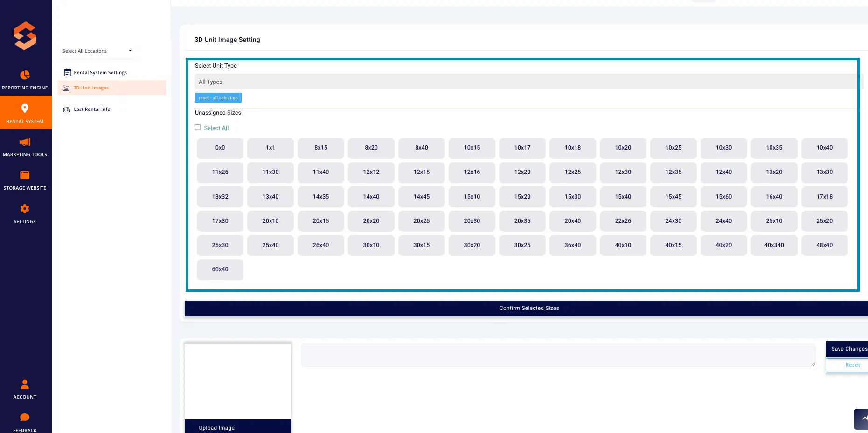Click Last Rental Info building icon
868x433 pixels.
point(67,110)
